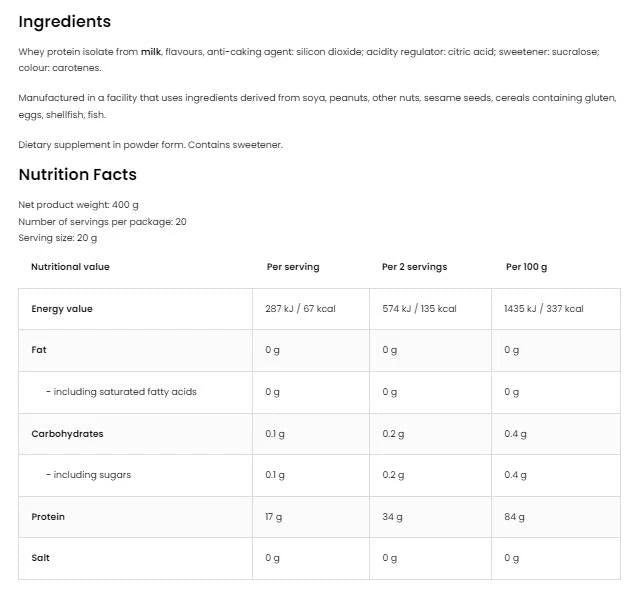Click the 34 g protein value
Screen dimensions: 640x597
coord(392,517)
